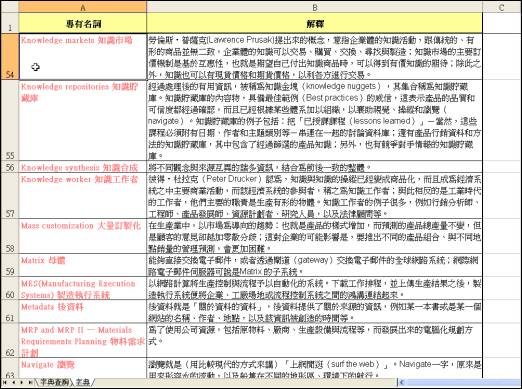Image resolution: width=522 pixels, height=389 pixels.
Task: Click next sheet navigation arrow
Action: click(22, 382)
